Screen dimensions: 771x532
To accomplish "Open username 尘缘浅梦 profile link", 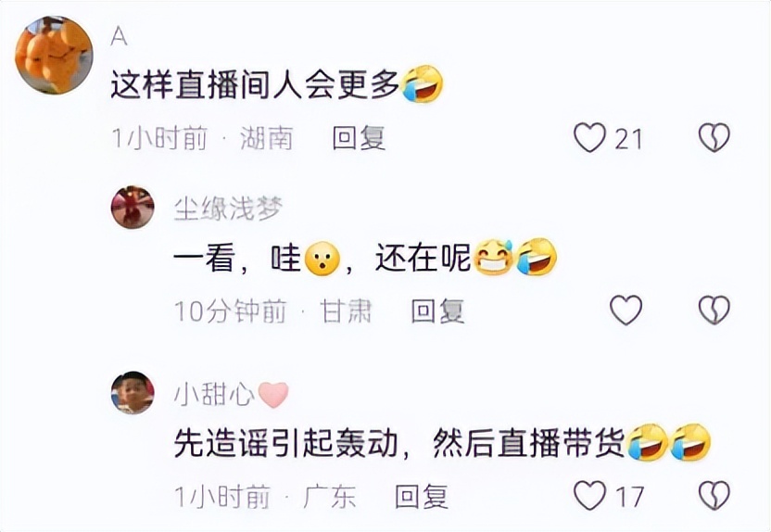I will click(x=228, y=209).
